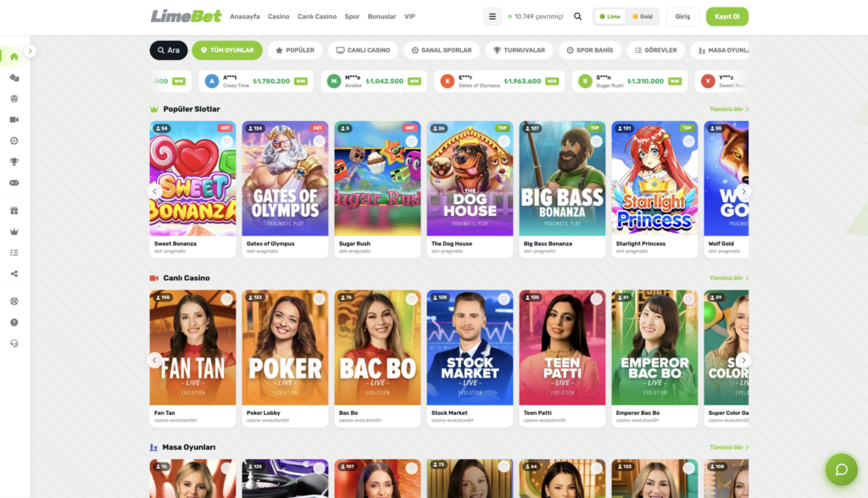
Task: Open Tümünü Gör for Masa Oyunları
Action: pos(728,447)
